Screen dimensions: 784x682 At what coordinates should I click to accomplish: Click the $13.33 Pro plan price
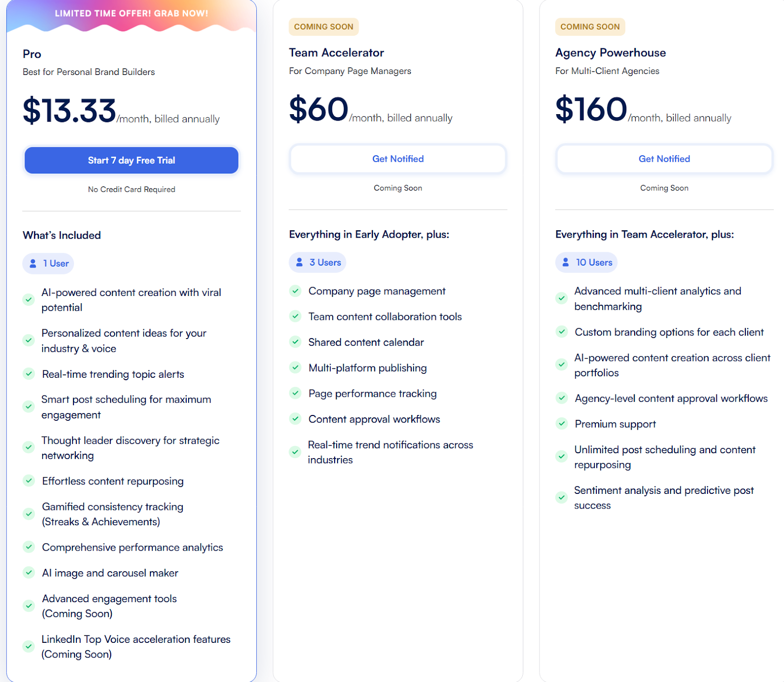[69, 111]
